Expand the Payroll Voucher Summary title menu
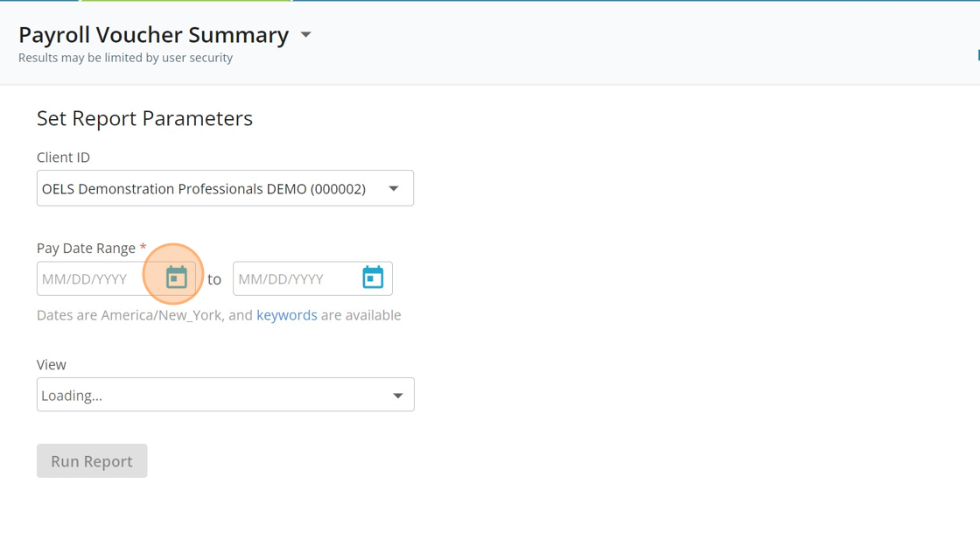This screenshot has width=980, height=548. [306, 35]
